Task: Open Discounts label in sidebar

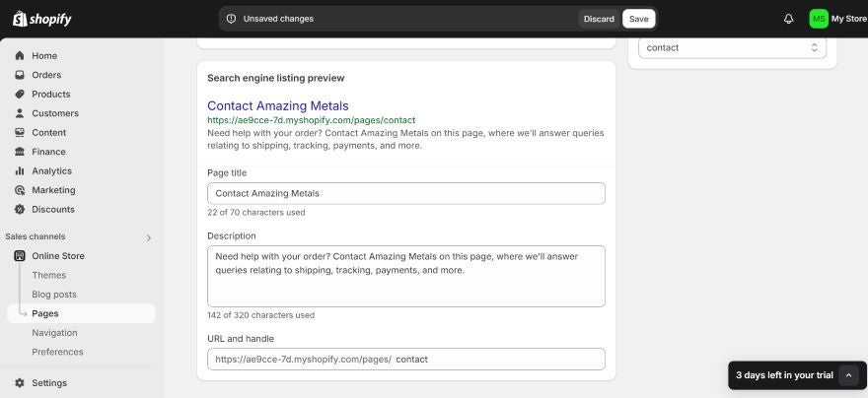Action: click(53, 210)
